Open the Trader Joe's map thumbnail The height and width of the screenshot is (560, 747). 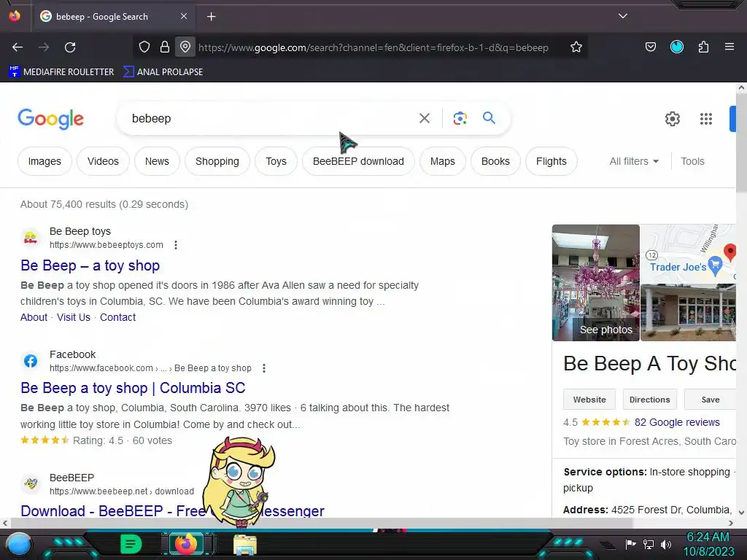coord(689,254)
